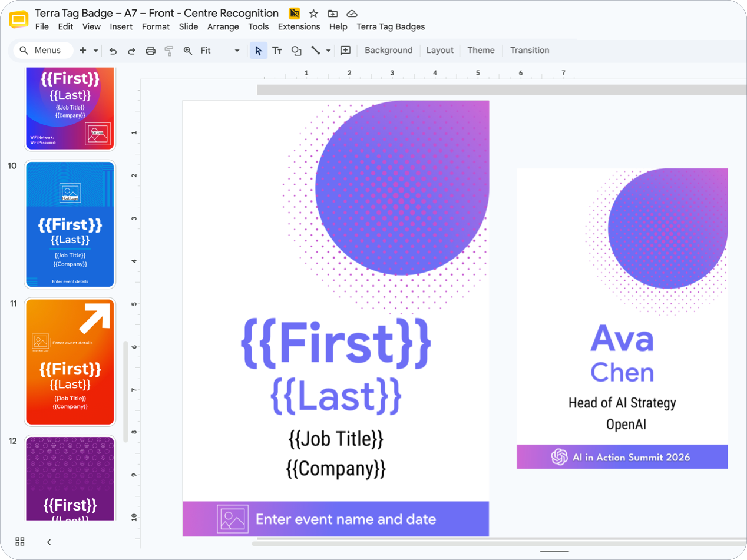
Task: Select the image placeholder icon in footer
Action: [x=232, y=519]
